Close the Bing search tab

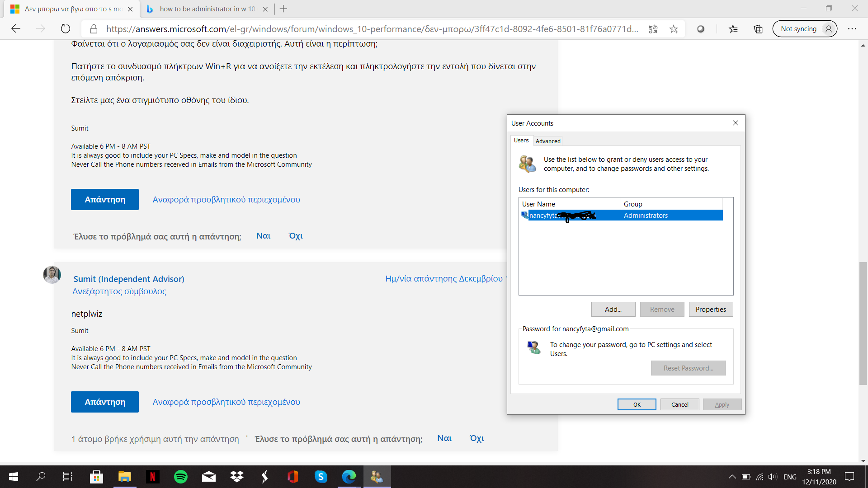click(x=265, y=9)
